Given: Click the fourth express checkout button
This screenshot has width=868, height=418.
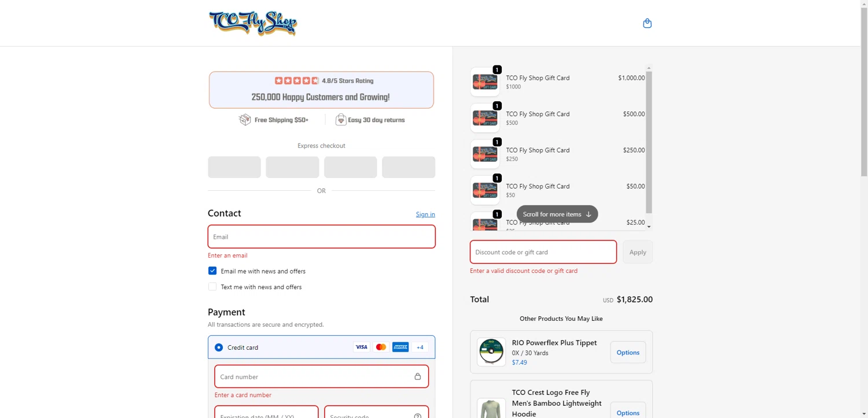Looking at the screenshot, I should (409, 167).
